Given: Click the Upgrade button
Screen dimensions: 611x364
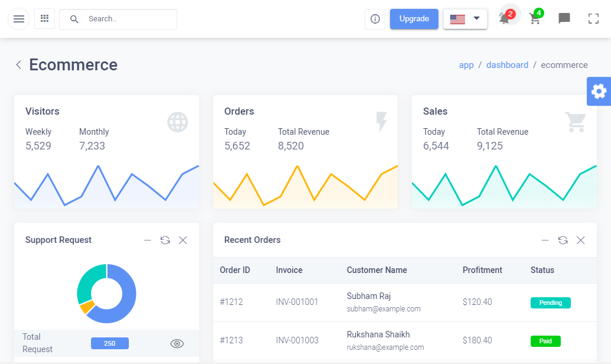Looking at the screenshot, I should pos(414,19).
